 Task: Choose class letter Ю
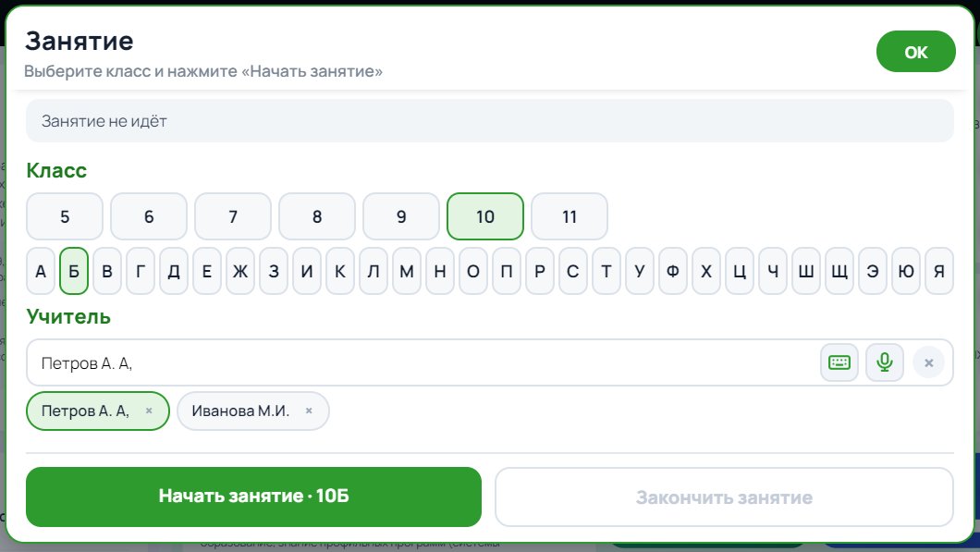[x=906, y=271]
